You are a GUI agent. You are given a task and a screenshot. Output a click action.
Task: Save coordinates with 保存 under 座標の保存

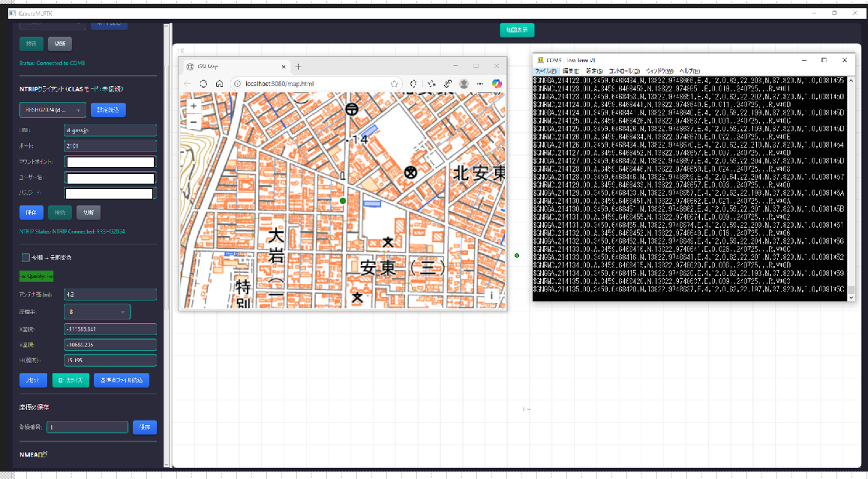145,427
